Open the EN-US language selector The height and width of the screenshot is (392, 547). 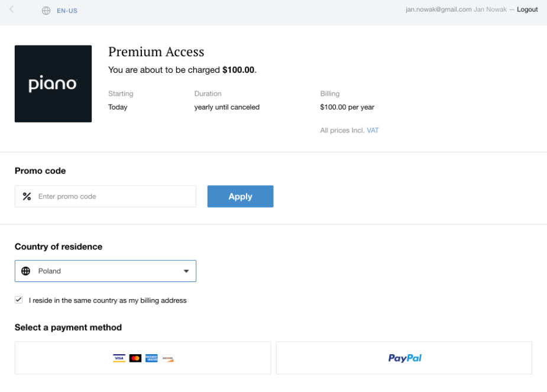coord(67,11)
